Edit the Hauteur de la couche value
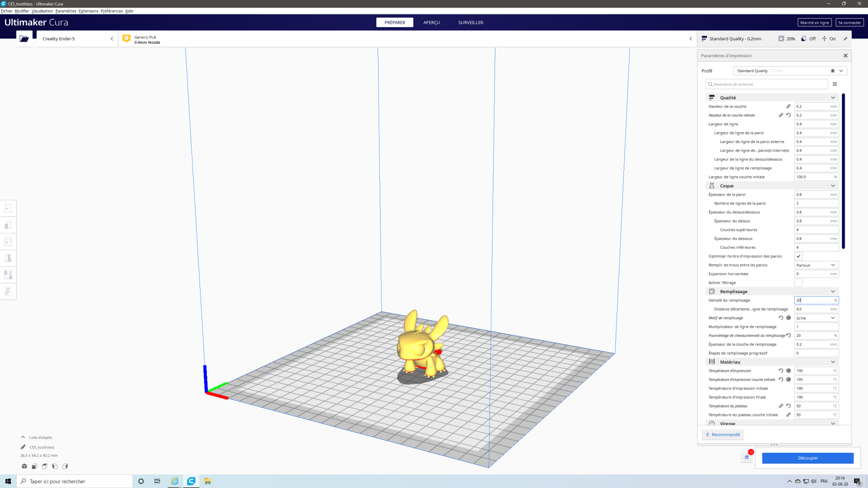Image resolution: width=868 pixels, height=488 pixels. click(x=816, y=106)
